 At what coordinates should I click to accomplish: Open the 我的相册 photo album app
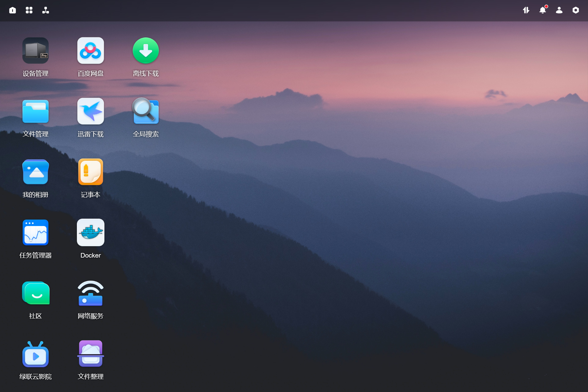[x=36, y=172]
